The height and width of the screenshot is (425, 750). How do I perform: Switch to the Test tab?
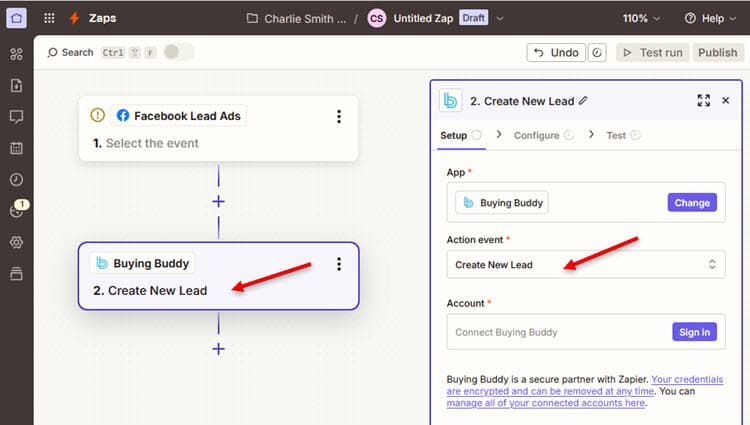623,135
